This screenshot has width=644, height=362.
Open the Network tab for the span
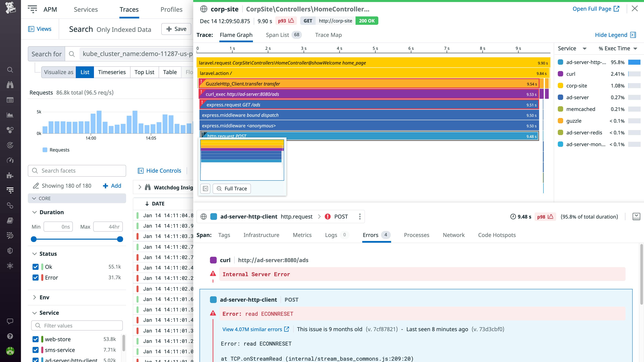coord(453,235)
